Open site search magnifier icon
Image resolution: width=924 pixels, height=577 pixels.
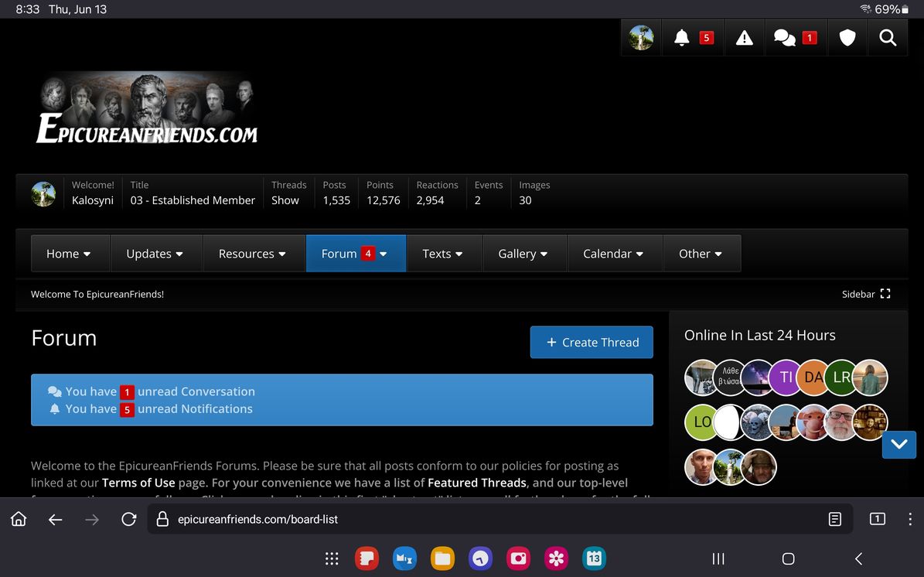pos(888,38)
